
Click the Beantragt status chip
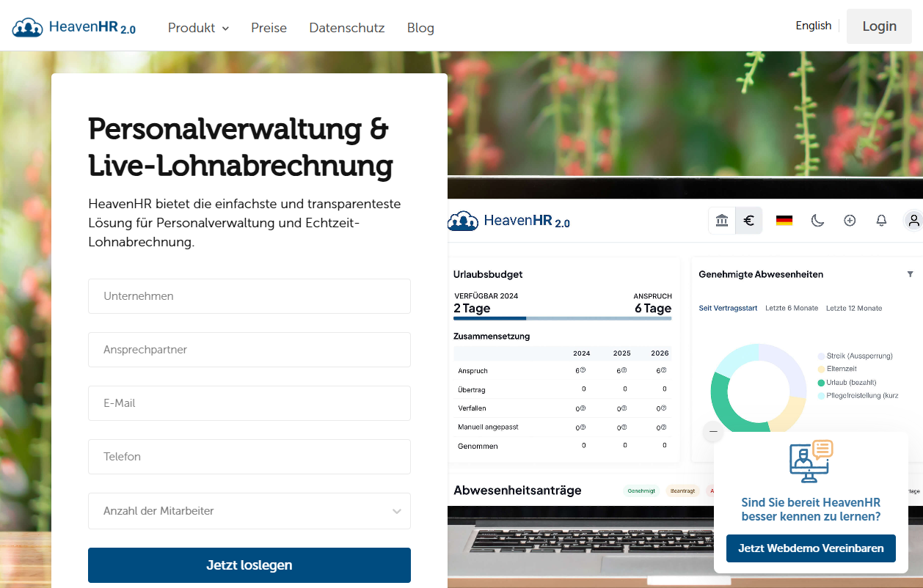(x=682, y=490)
